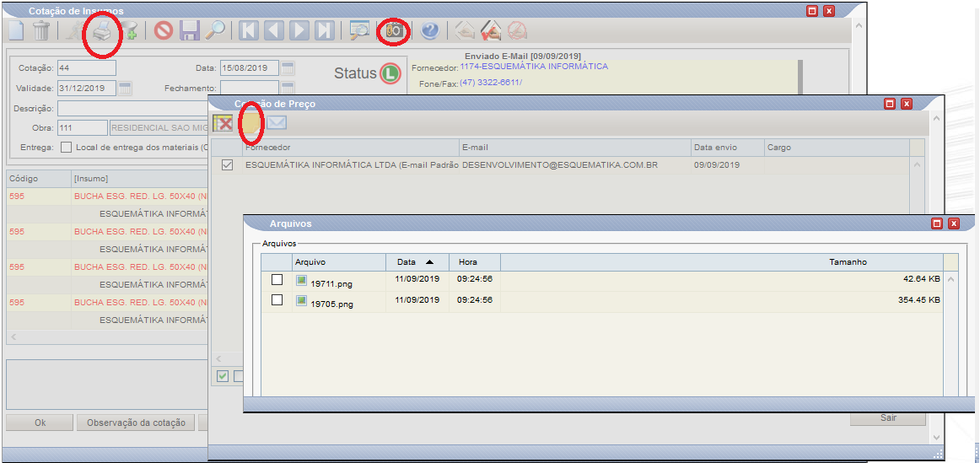Open the blue question mark help icon
Viewport: 980px width, 463px height.
click(429, 30)
